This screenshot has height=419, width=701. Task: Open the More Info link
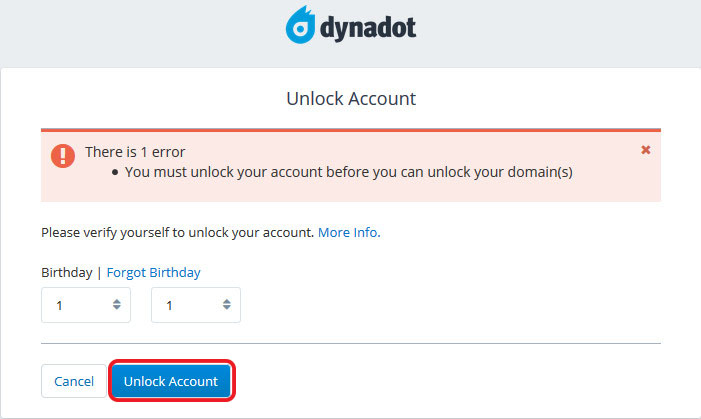[x=349, y=232]
